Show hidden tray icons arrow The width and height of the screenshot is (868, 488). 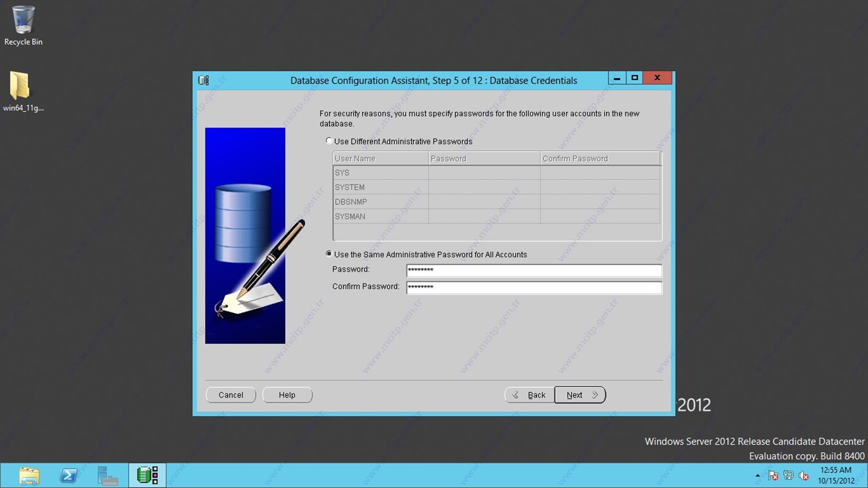(758, 476)
